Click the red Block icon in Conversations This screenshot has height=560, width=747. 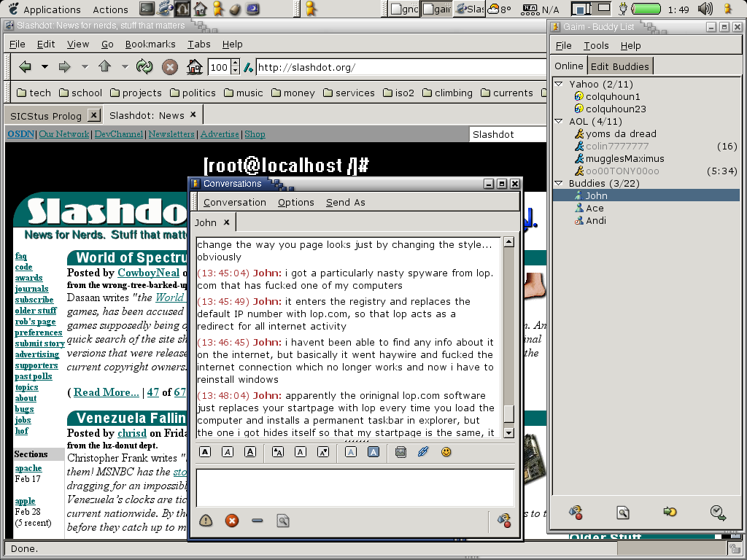click(232, 521)
